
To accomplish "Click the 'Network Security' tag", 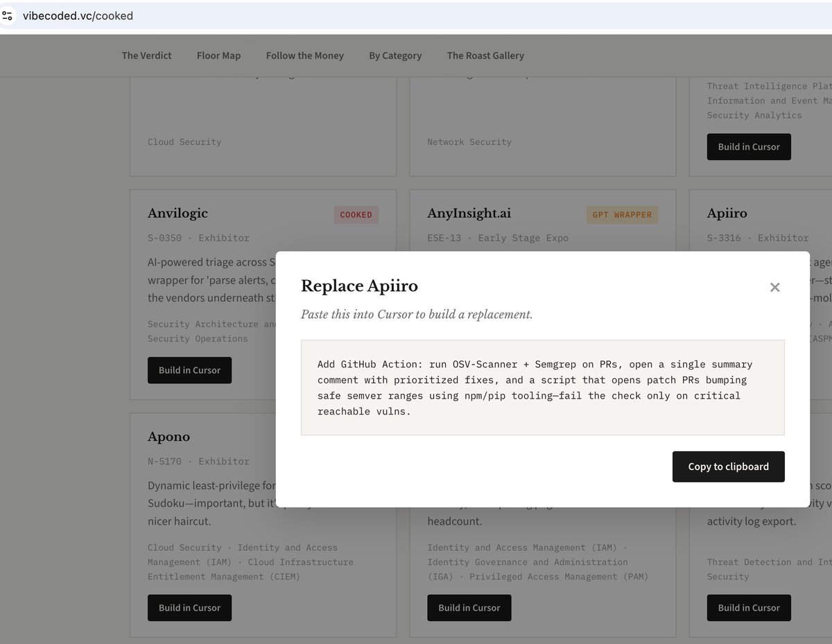I will coord(469,142).
